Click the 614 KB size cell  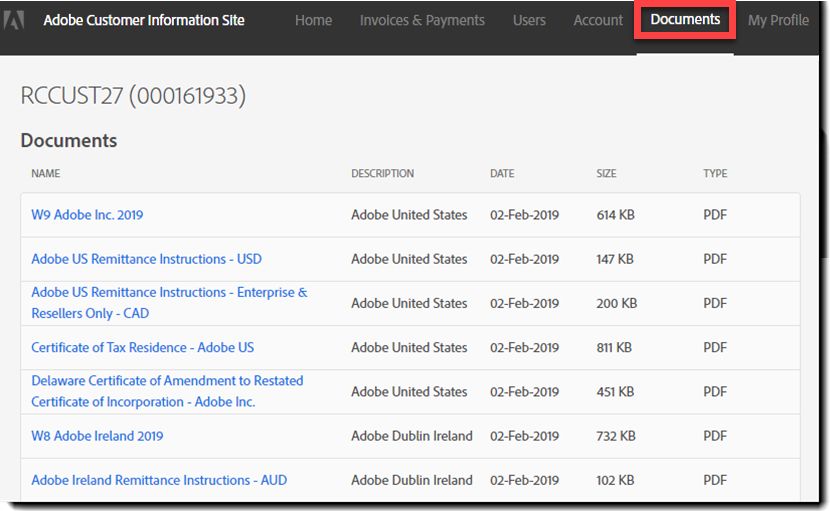click(x=615, y=214)
